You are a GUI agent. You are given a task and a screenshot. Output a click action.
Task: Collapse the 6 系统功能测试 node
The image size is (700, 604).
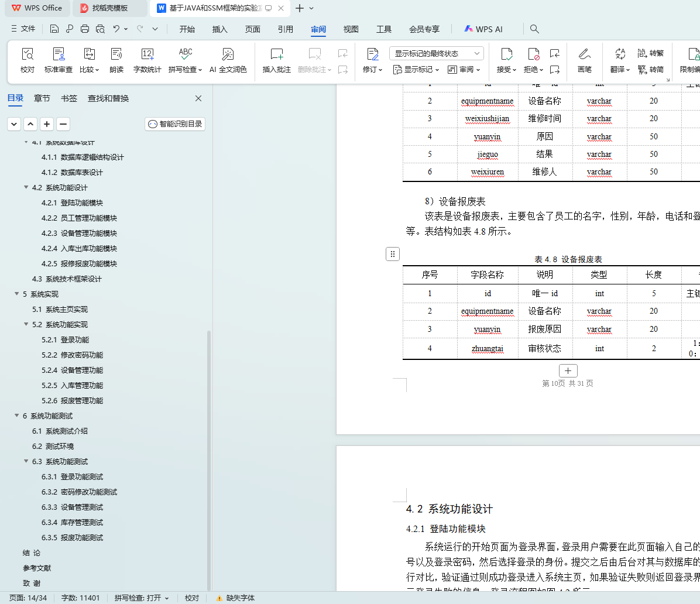[x=16, y=416]
